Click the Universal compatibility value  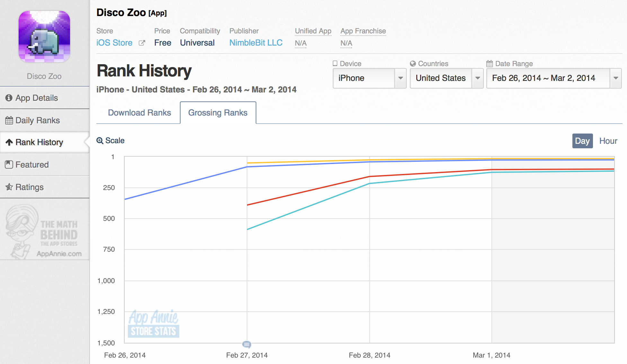(197, 43)
